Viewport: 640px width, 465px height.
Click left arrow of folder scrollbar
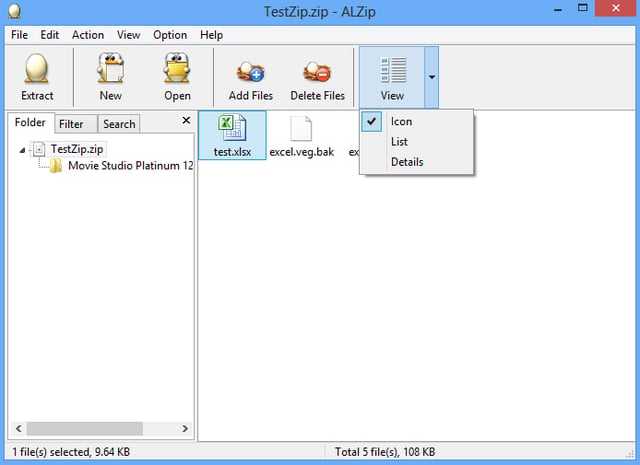(18, 428)
